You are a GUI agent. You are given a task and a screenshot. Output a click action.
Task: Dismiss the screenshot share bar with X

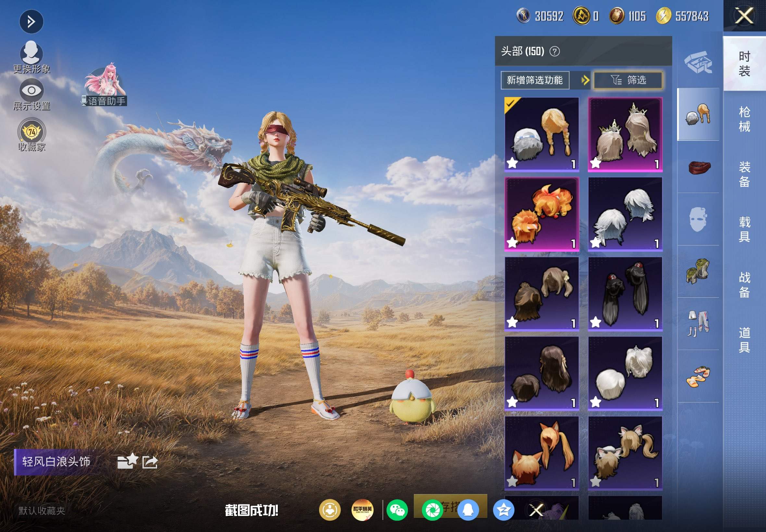536,510
